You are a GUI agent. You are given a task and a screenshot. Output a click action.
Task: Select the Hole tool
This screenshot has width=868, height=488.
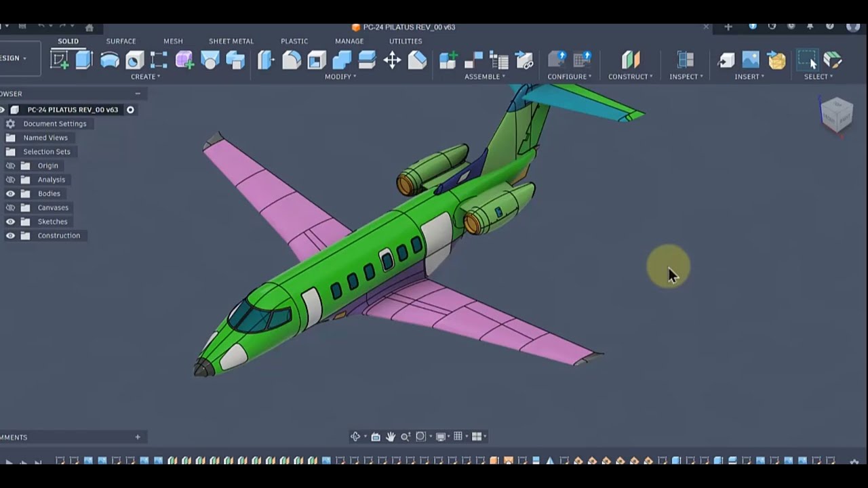[x=134, y=60]
